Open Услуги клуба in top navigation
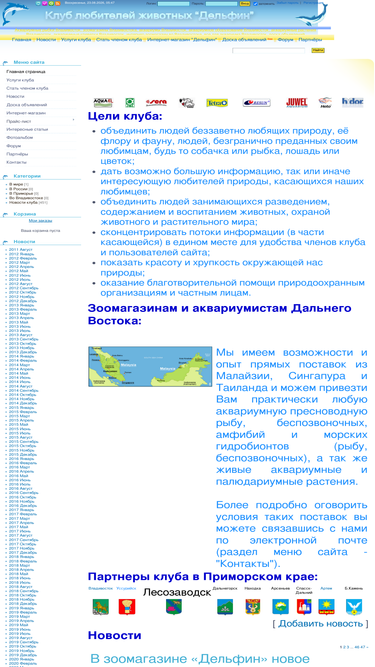Image resolution: width=375 pixels, height=667 pixels. [x=76, y=40]
